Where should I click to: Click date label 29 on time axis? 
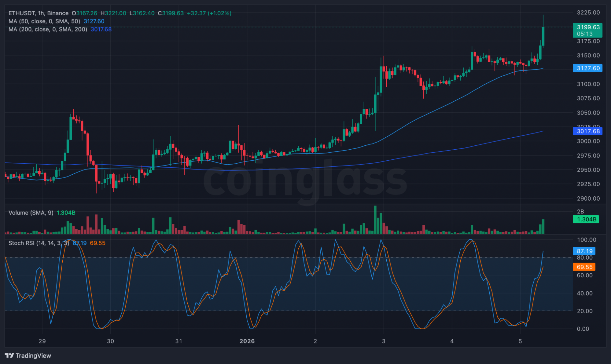(42, 341)
